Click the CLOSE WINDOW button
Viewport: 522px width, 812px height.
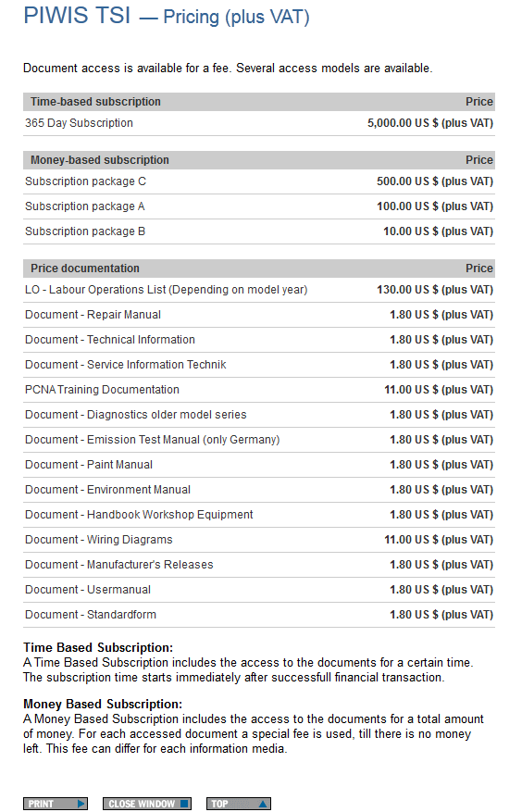(147, 803)
